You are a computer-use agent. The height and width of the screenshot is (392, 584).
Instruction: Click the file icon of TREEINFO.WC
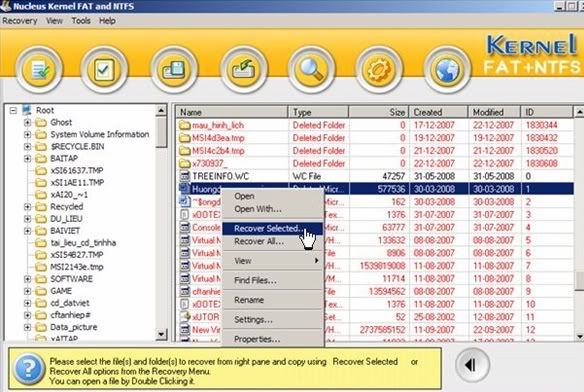184,176
